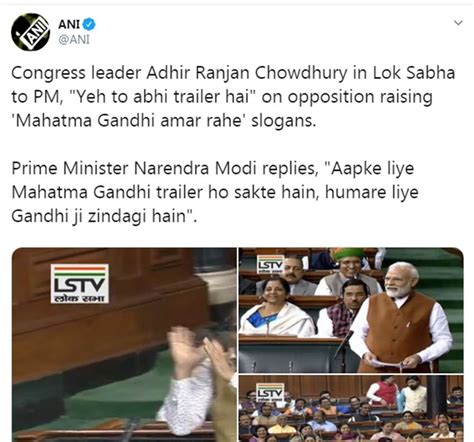Image resolution: width=474 pixels, height=442 pixels.
Task: Click the phrase "Gandhi ji zindagi hain"
Action: tap(104, 216)
